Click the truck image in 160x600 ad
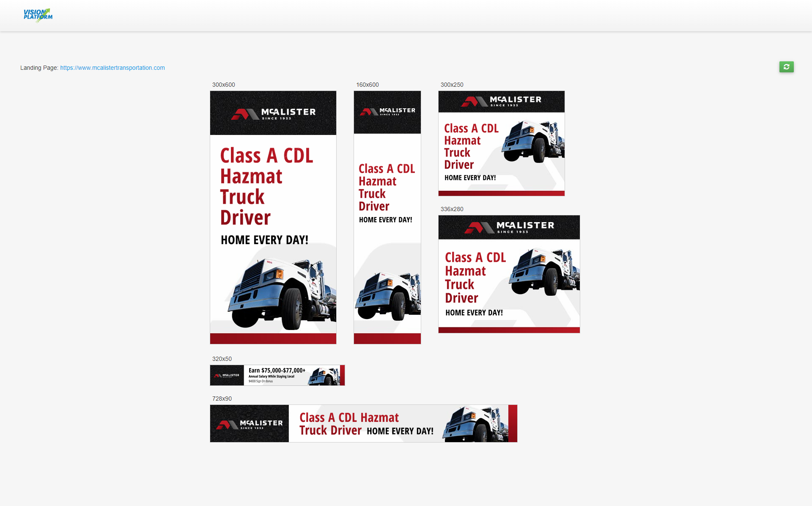The width and height of the screenshot is (812, 506). click(387, 296)
